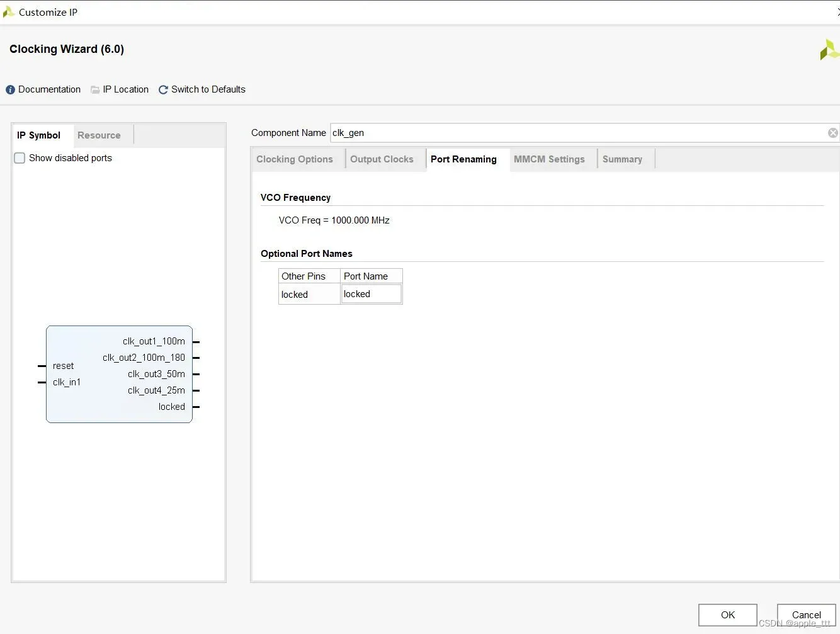This screenshot has height=634, width=840.
Task: Select the Port Renaming tab
Action: [463, 159]
